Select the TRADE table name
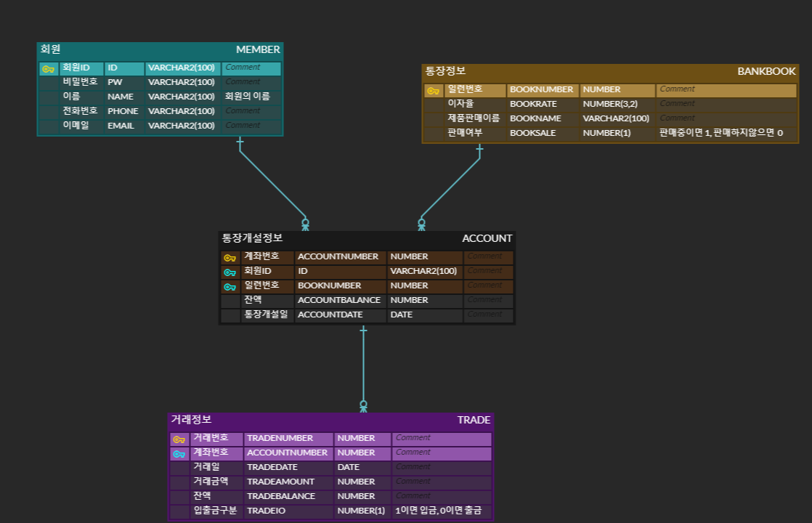 [x=474, y=420]
